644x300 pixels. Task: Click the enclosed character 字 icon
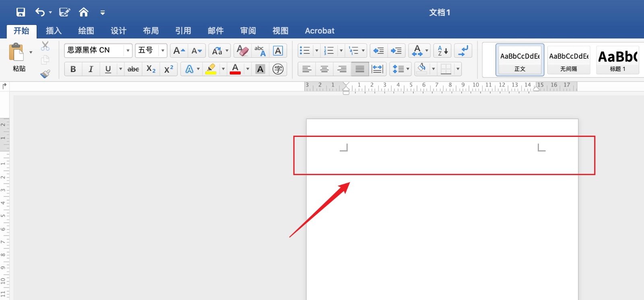pos(278,69)
